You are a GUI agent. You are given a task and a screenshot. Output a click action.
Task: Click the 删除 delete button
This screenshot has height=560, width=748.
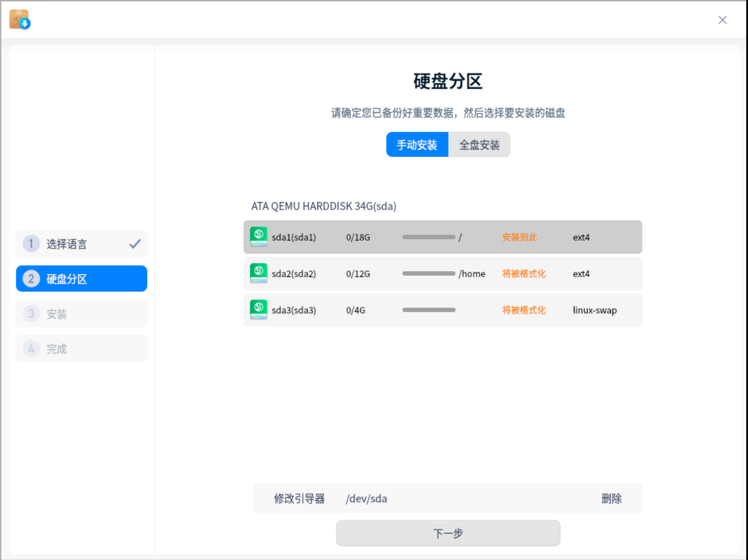click(611, 499)
